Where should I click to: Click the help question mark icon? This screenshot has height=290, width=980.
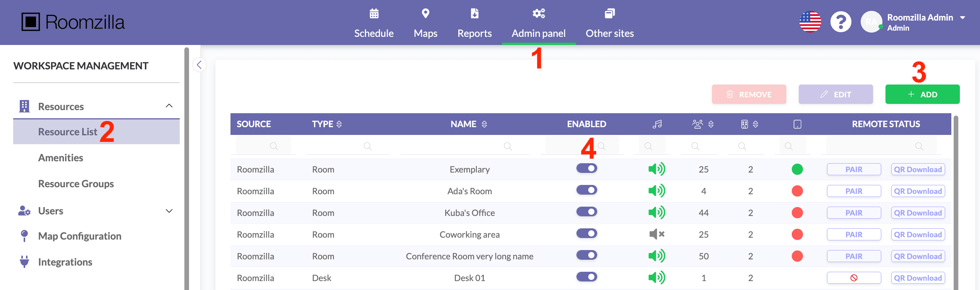tap(841, 22)
